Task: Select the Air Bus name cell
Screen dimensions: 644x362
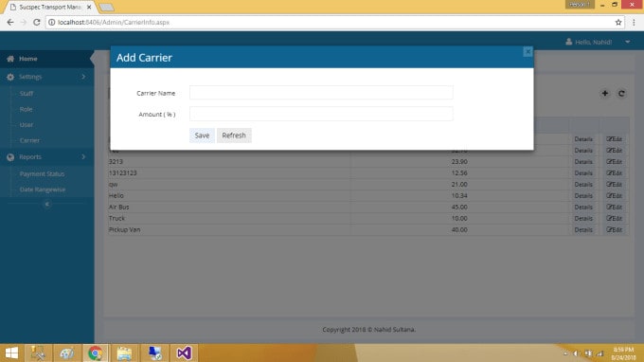Action: [x=229, y=208]
